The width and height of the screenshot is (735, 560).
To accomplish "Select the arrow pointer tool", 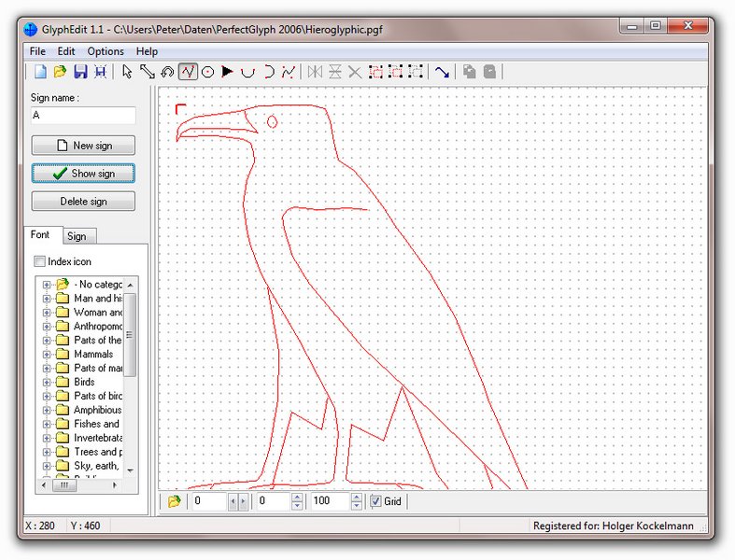I will (x=128, y=72).
